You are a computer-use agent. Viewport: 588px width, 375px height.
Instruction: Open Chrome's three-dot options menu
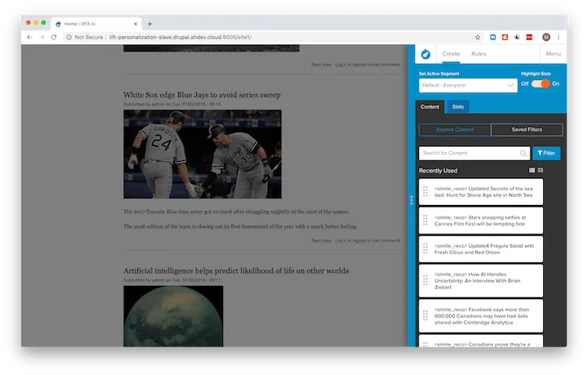point(559,37)
